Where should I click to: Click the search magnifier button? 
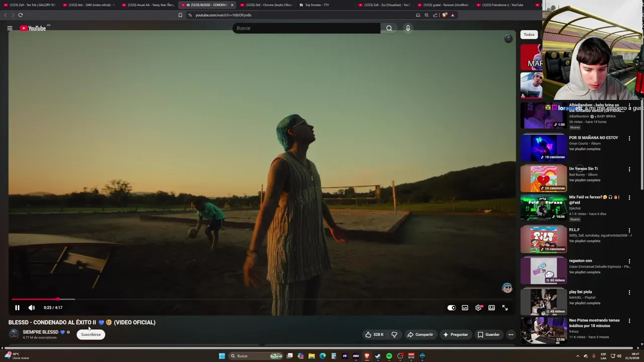(x=389, y=28)
